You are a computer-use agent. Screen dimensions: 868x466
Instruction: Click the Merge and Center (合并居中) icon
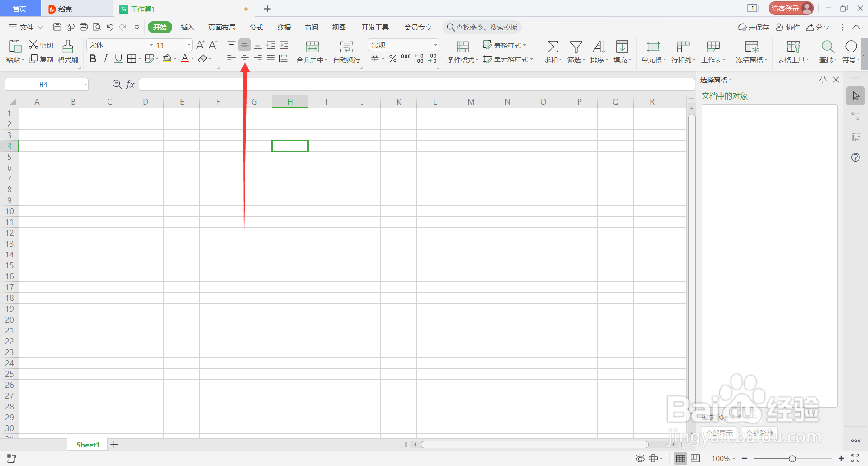click(x=312, y=47)
